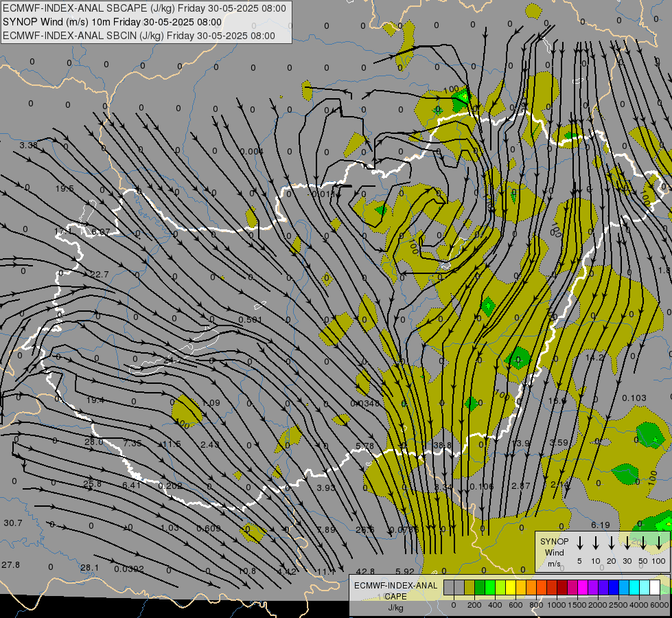672x618 pixels.
Task: Click the map value 2.87
Action: click(x=521, y=486)
